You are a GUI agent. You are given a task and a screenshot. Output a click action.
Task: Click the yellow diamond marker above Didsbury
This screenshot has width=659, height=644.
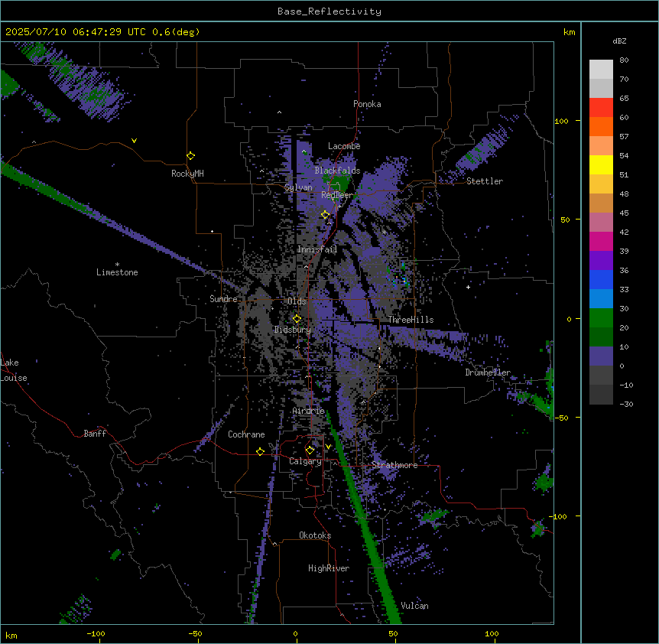point(297,319)
